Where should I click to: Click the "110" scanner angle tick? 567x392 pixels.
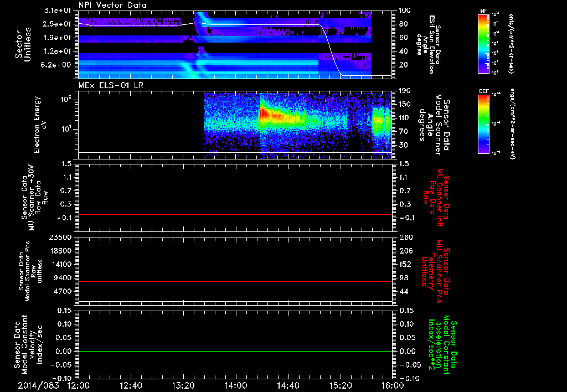coord(405,118)
